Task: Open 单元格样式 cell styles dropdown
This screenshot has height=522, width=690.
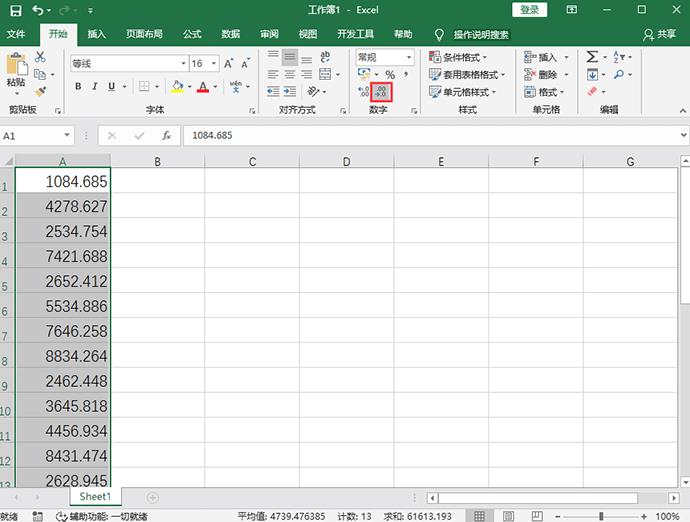Action: pos(462,92)
